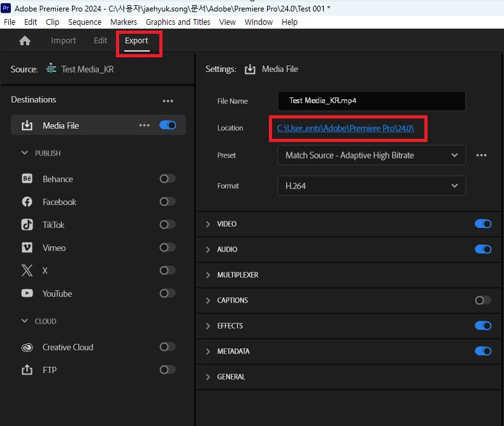Image resolution: width=504 pixels, height=426 pixels.
Task: Open the Preset dropdown
Action: point(371,155)
